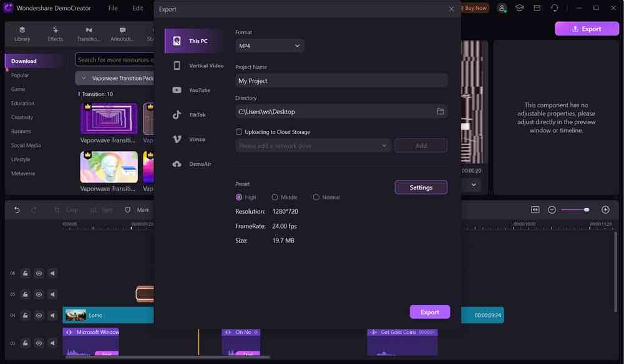Click Export button in the dialog
Image resolution: width=624 pixels, height=364 pixels.
tap(430, 312)
